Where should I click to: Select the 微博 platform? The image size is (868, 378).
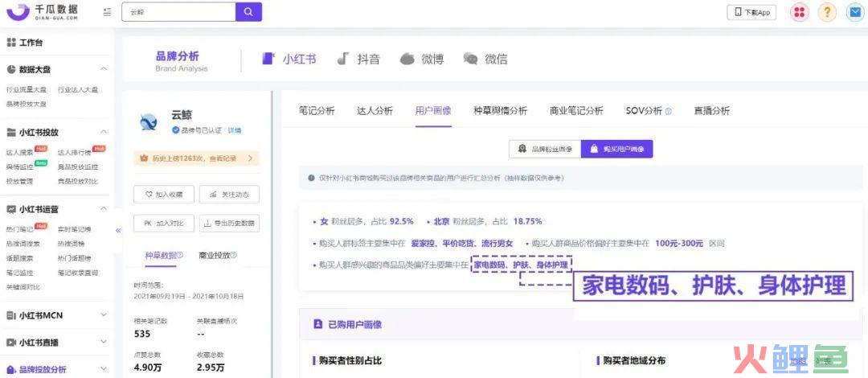[422, 59]
